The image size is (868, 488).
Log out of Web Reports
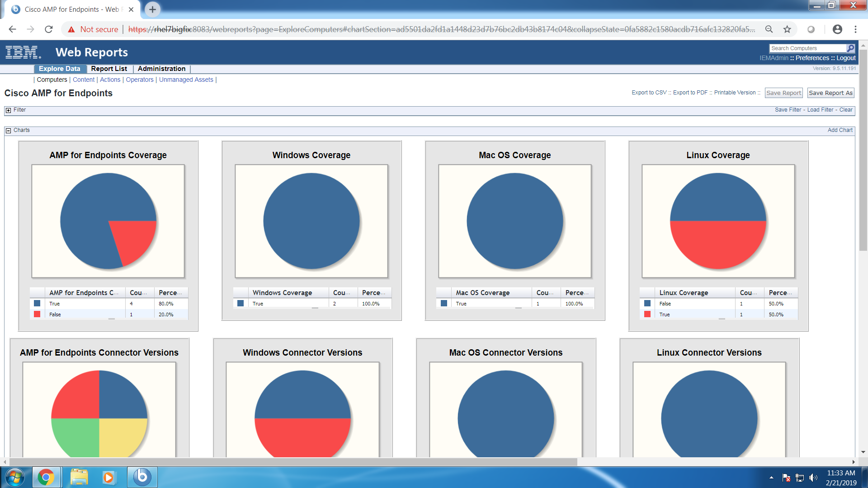pyautogui.click(x=845, y=58)
